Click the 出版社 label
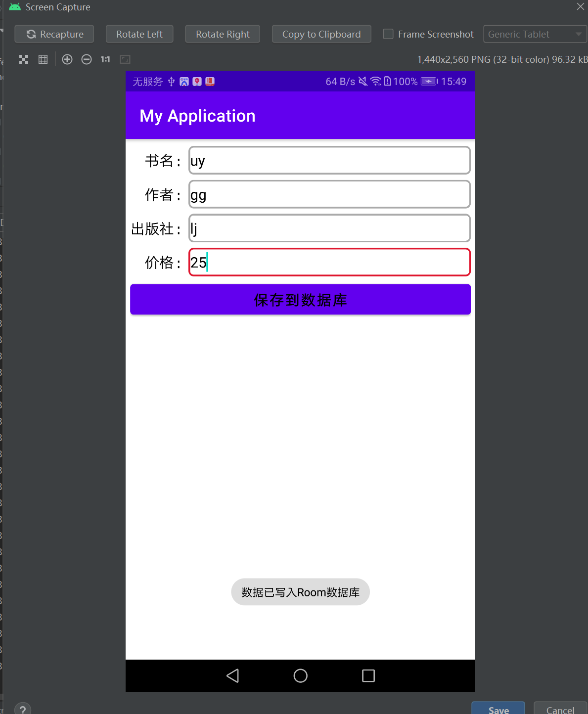 click(156, 228)
